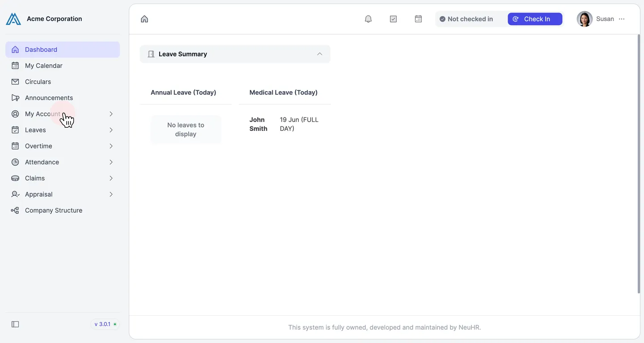This screenshot has width=644, height=343.
Task: Open the tasks checkmark icon in header
Action: click(393, 19)
